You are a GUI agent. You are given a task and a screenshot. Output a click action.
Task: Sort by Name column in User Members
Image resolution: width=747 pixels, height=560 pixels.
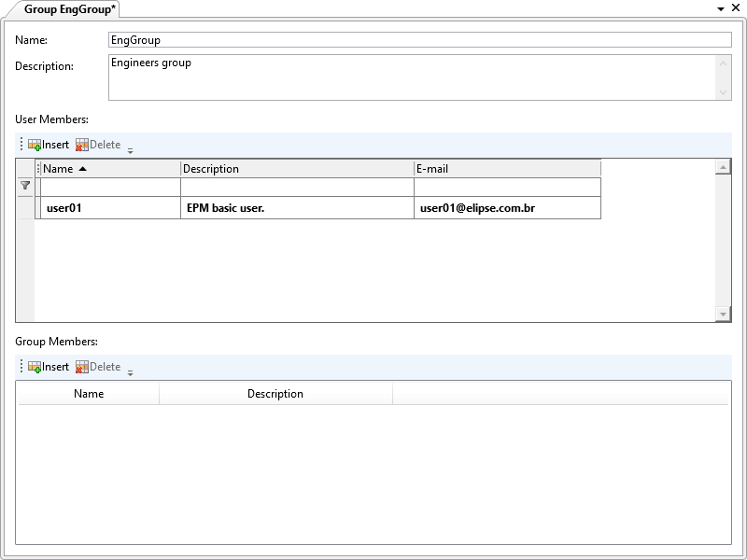coord(110,169)
